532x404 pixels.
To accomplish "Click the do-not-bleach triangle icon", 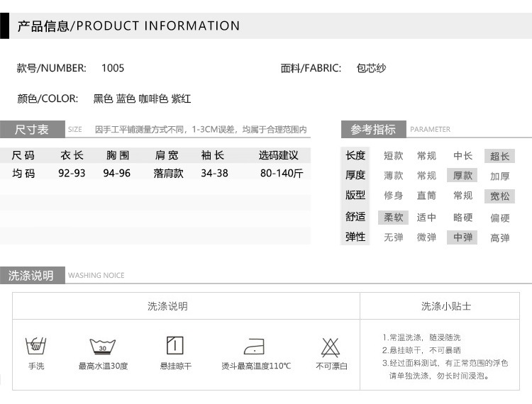I will [331, 347].
